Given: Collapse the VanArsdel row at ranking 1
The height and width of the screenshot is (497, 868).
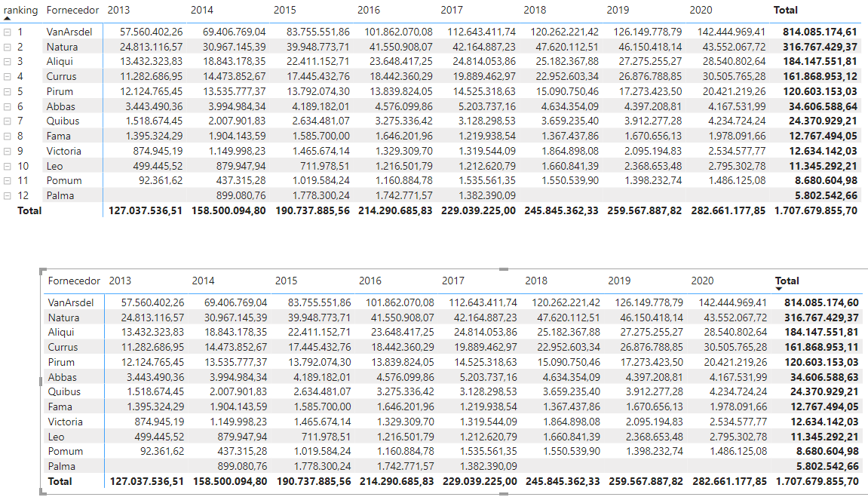Looking at the screenshot, I should [8, 32].
